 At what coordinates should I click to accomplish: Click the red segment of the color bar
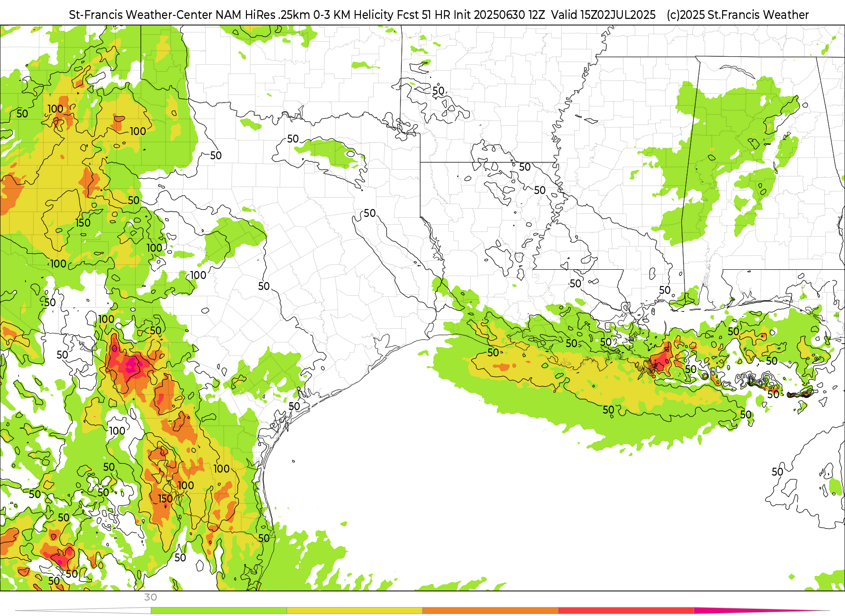point(626,610)
